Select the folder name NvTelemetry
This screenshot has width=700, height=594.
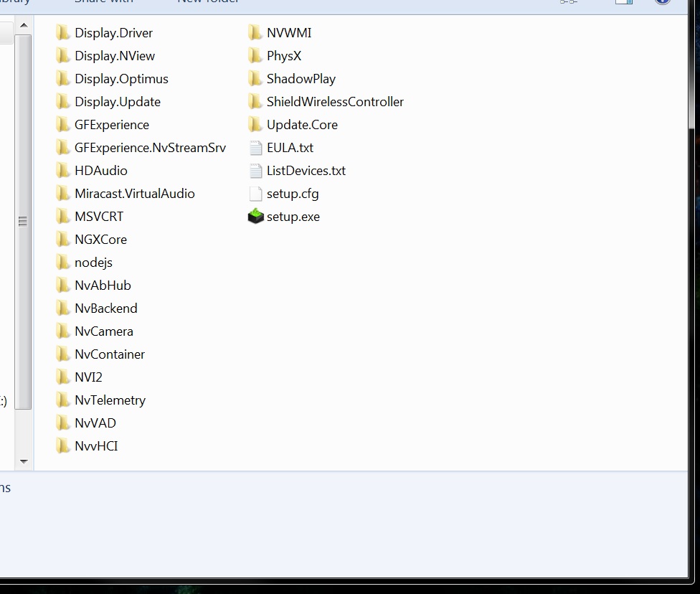pyautogui.click(x=110, y=400)
